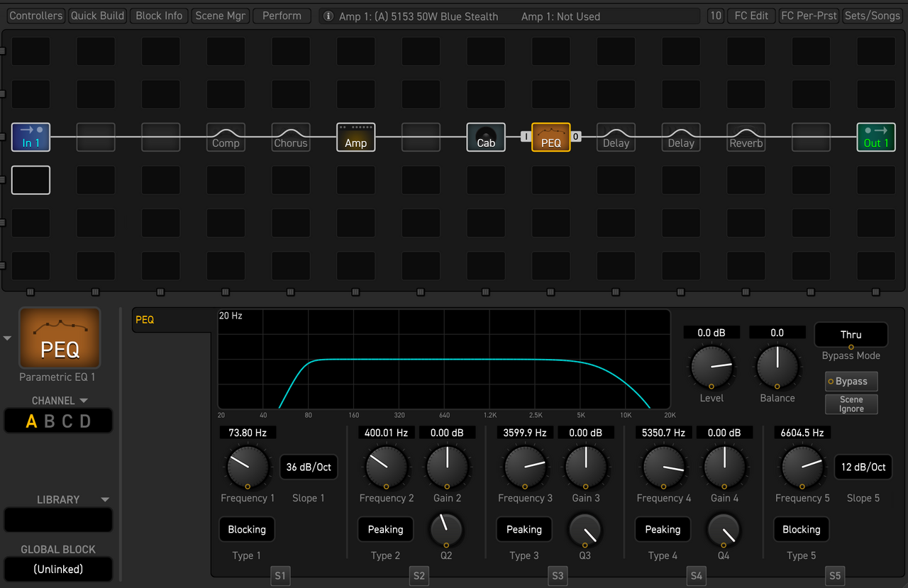This screenshot has height=588, width=908.
Task: Toggle the Bypass button
Action: coord(851,381)
